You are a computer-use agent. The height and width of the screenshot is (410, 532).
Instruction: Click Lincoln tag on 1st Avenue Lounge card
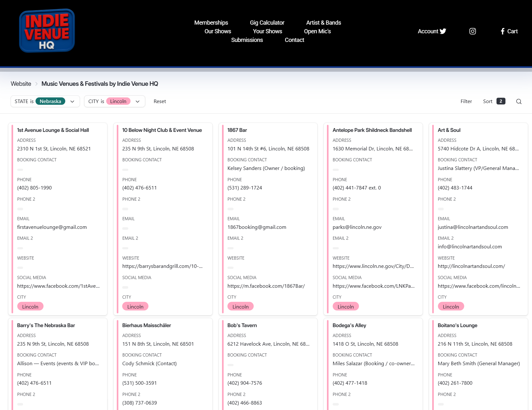[x=30, y=307]
